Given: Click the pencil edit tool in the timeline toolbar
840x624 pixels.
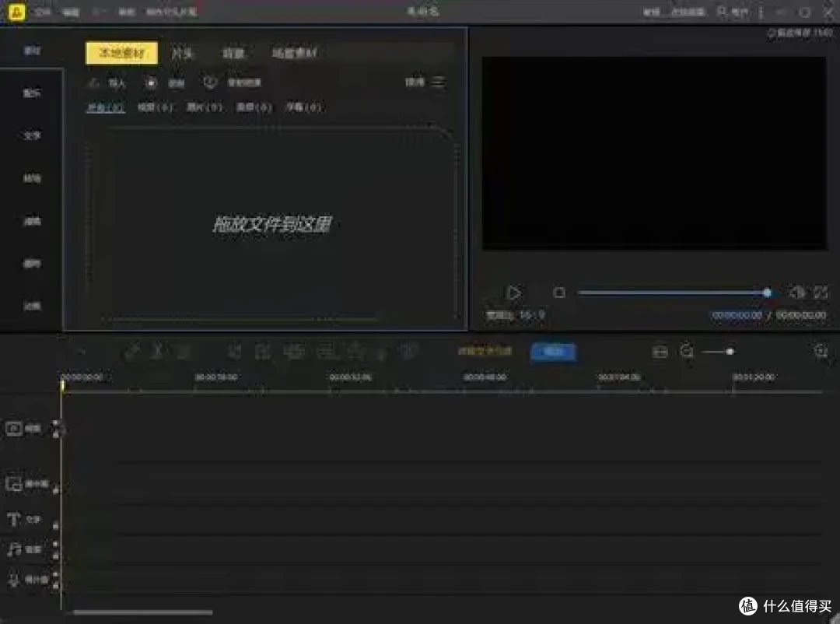Looking at the screenshot, I should (131, 352).
